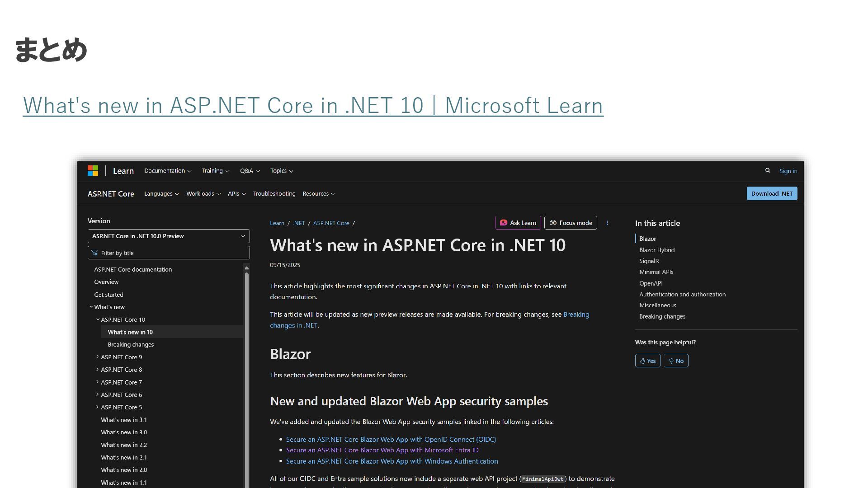This screenshot has height=488, width=868.
Task: Jump to SignalR in article outline
Action: pyautogui.click(x=648, y=261)
